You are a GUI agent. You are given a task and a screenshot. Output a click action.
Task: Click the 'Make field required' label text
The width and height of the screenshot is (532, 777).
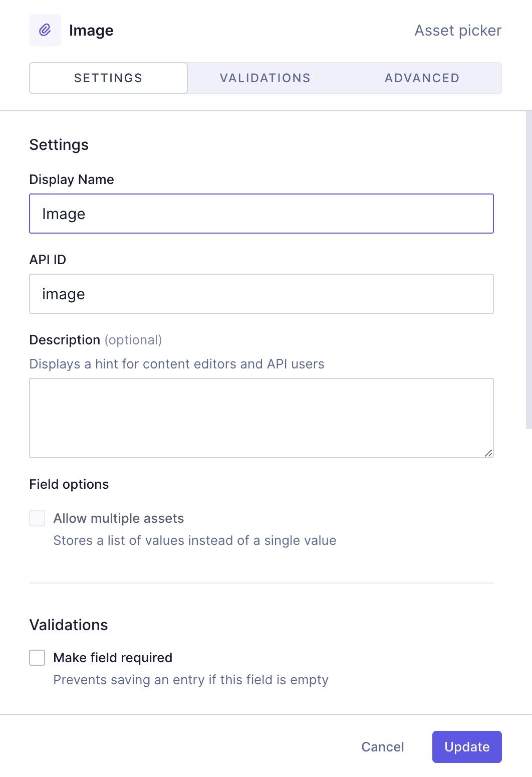pos(113,658)
